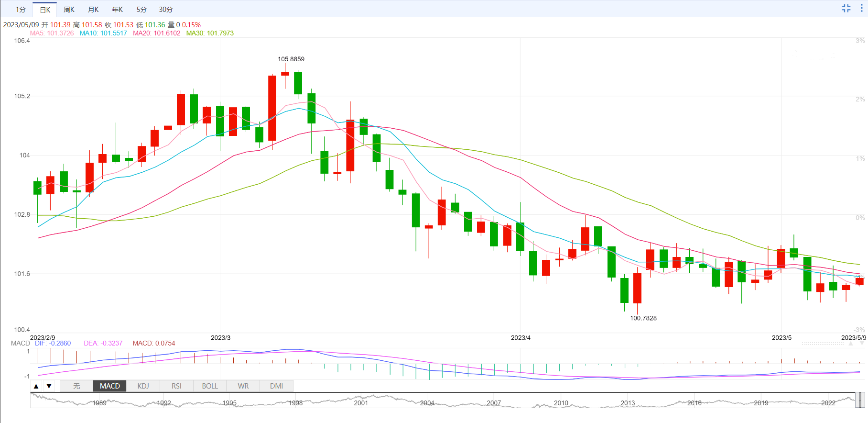868x423 pixels.
Task: Click the black up arrow beside indicator tabs
Action: [36, 386]
